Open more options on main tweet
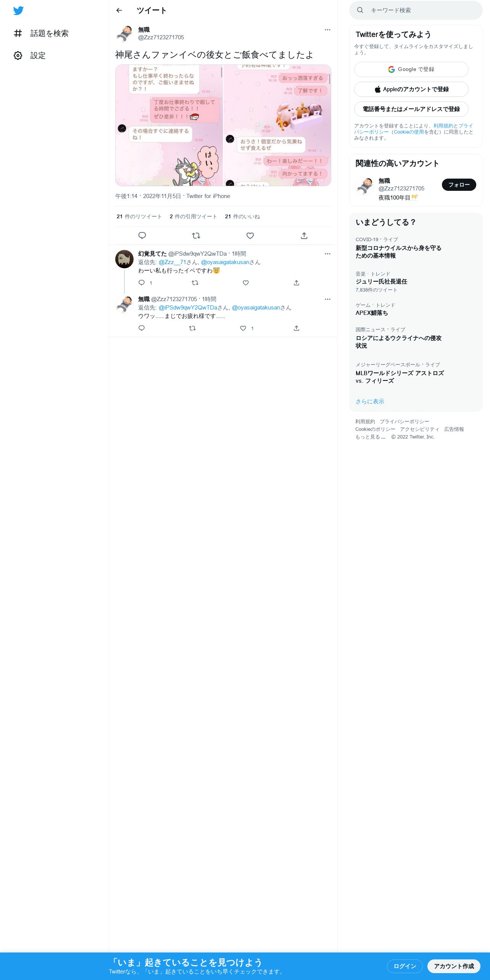Image resolution: width=490 pixels, height=980 pixels. 327,30
